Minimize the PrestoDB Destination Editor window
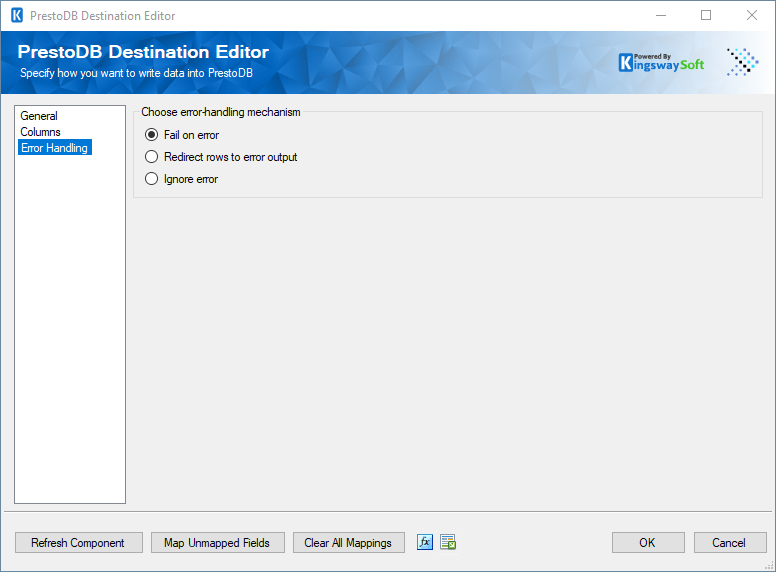Image resolution: width=776 pixels, height=572 pixels. pos(661,15)
